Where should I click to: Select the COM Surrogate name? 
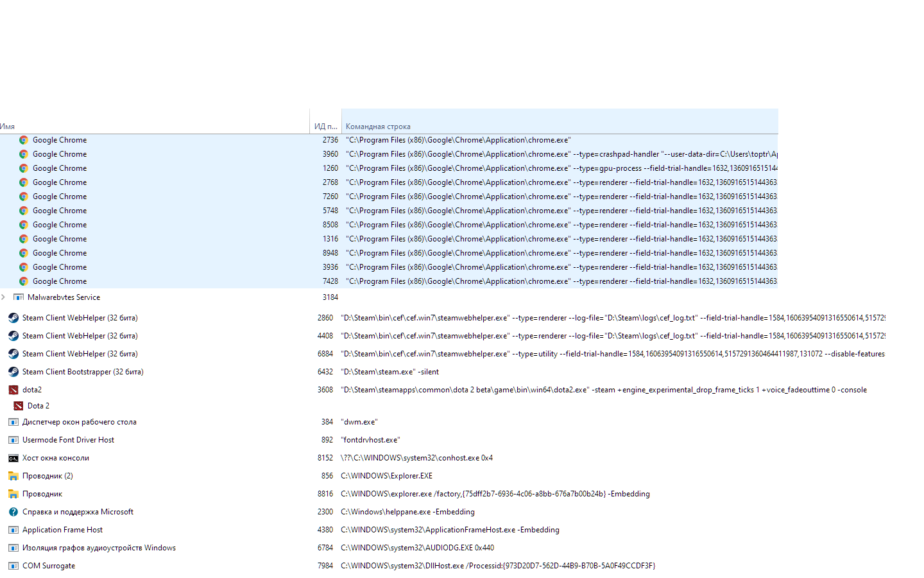coord(49,566)
